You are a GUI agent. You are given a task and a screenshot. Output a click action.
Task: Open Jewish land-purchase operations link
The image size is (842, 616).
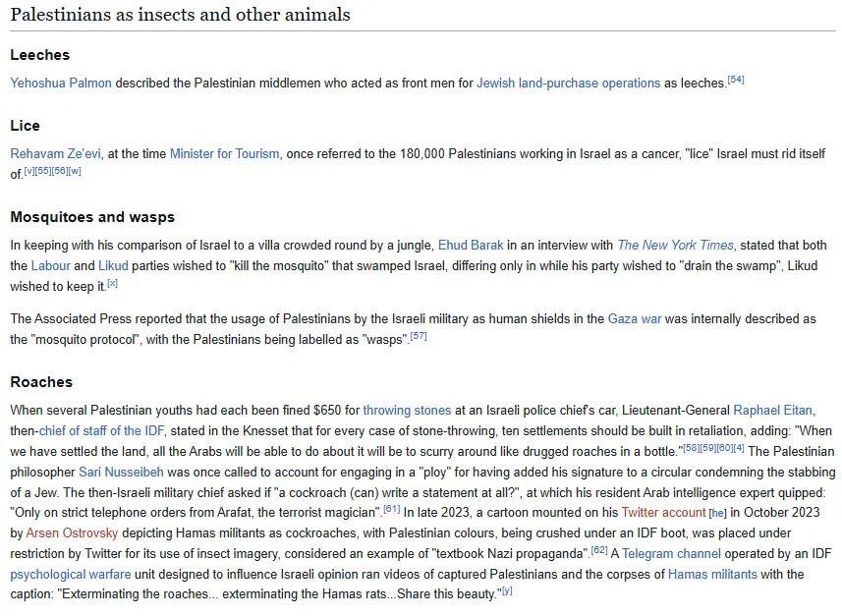(568, 83)
